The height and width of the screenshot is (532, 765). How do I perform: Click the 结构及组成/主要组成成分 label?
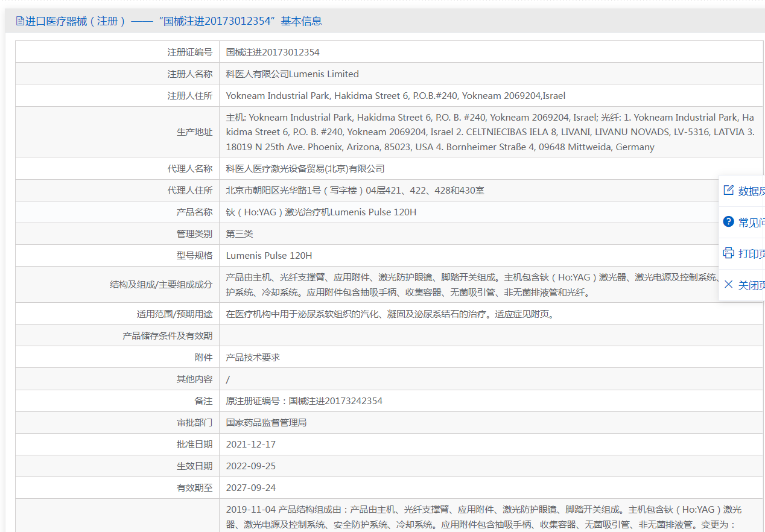[x=161, y=285]
